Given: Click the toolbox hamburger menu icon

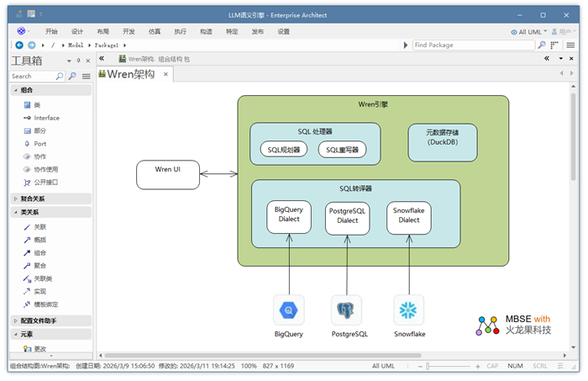Looking at the screenshot, I should coord(86,76).
